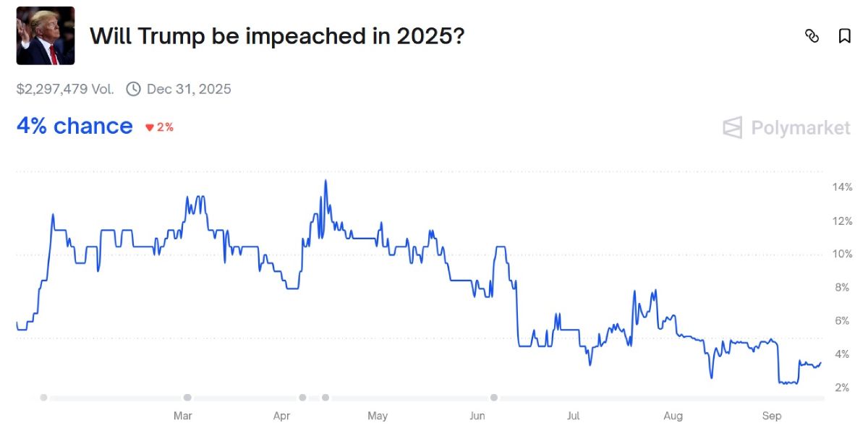Click the $2,297,479 Vol. text
Image resolution: width=868 pixels, height=428 pixels.
[x=65, y=89]
